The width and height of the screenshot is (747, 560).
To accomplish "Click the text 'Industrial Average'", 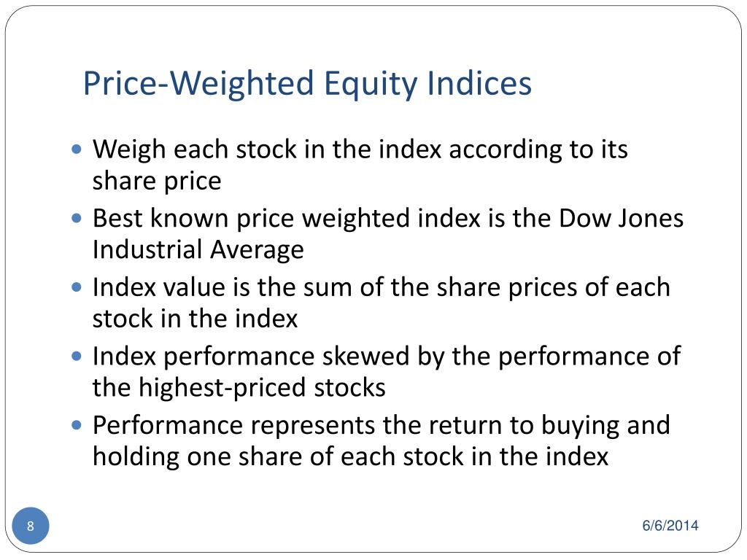I will click(x=198, y=249).
